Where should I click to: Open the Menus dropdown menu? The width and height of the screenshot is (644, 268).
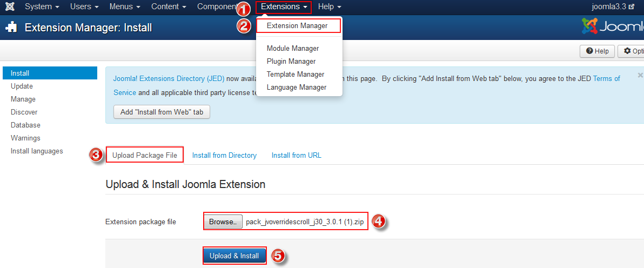point(125,6)
